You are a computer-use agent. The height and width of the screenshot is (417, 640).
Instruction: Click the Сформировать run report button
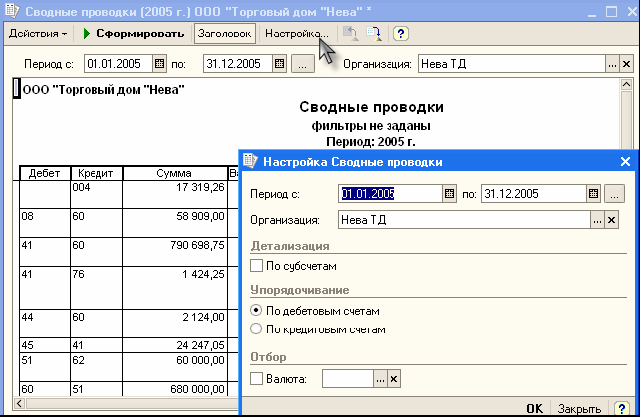pos(134,33)
